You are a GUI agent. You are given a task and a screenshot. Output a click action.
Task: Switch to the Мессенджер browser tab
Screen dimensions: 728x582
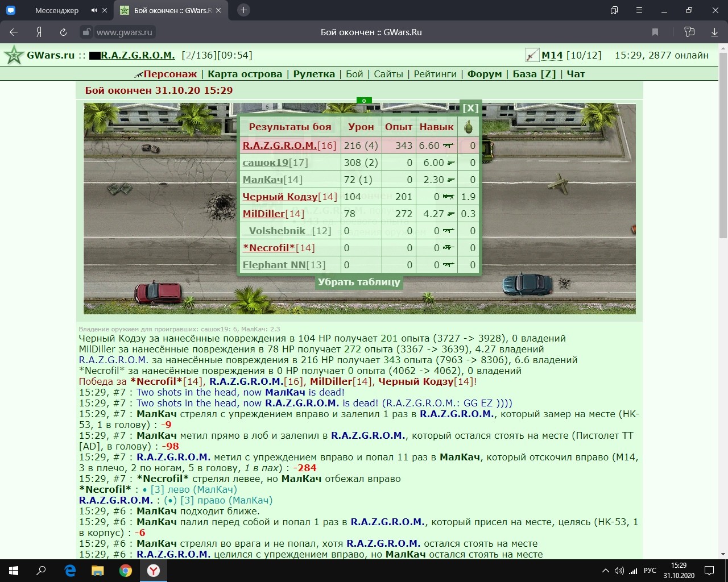[x=57, y=10]
